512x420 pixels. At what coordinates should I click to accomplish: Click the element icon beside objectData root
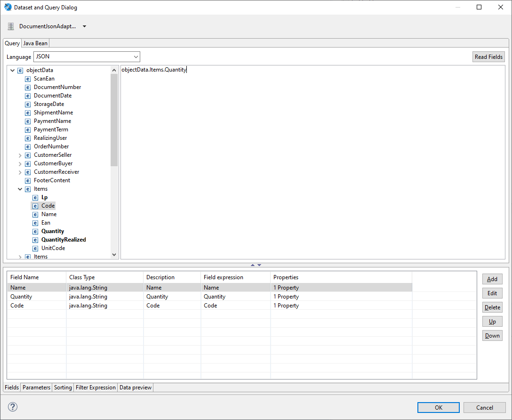coord(20,70)
